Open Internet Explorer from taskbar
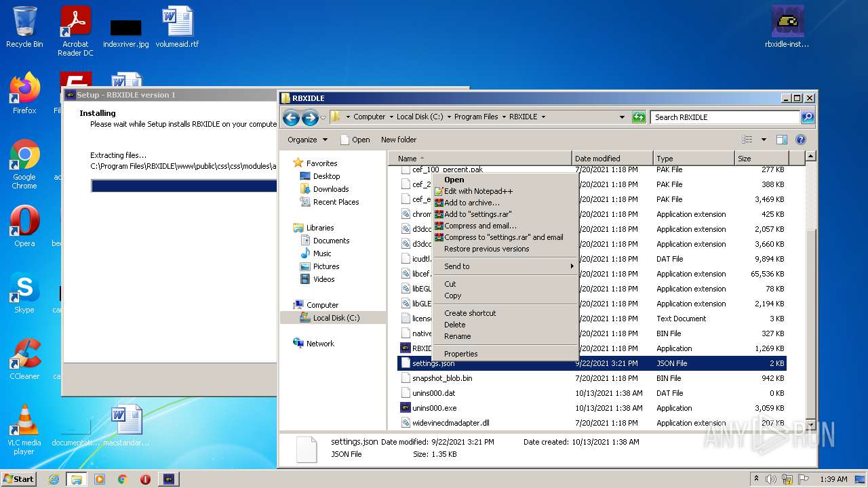 (x=54, y=479)
